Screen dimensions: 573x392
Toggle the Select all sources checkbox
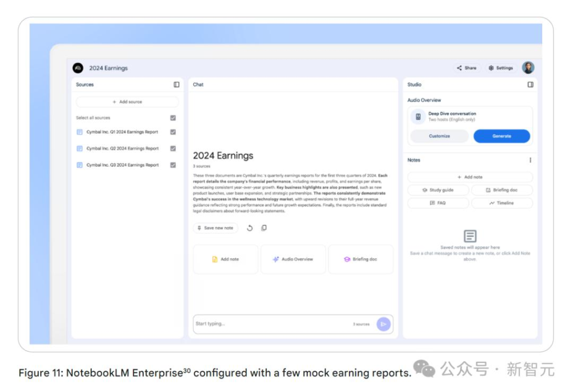[x=173, y=118]
